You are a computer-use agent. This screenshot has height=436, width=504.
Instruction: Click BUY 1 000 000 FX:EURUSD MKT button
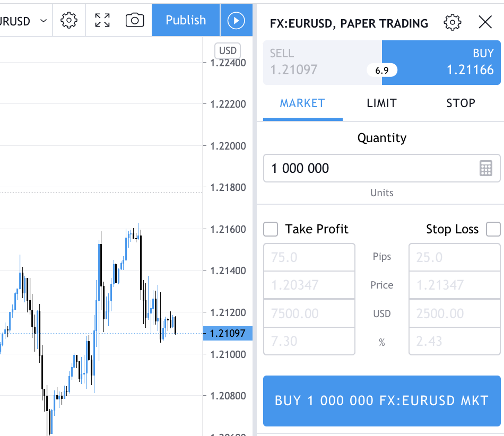pos(381,400)
